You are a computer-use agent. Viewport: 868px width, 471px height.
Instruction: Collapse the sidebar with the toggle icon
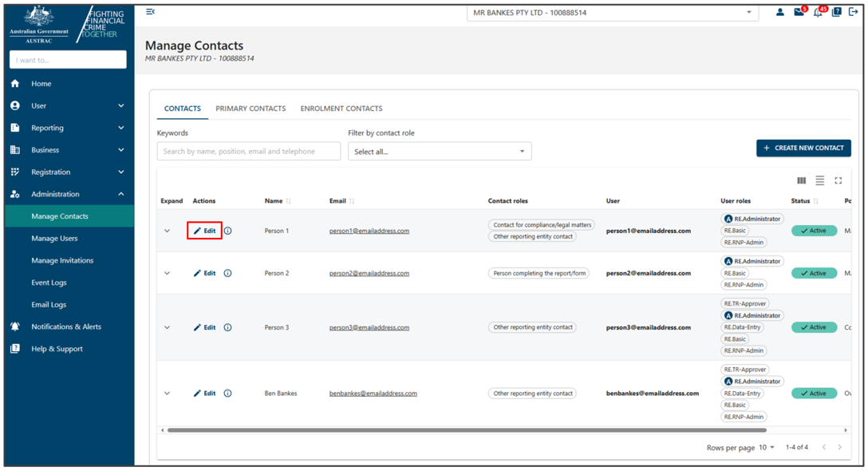(x=150, y=11)
